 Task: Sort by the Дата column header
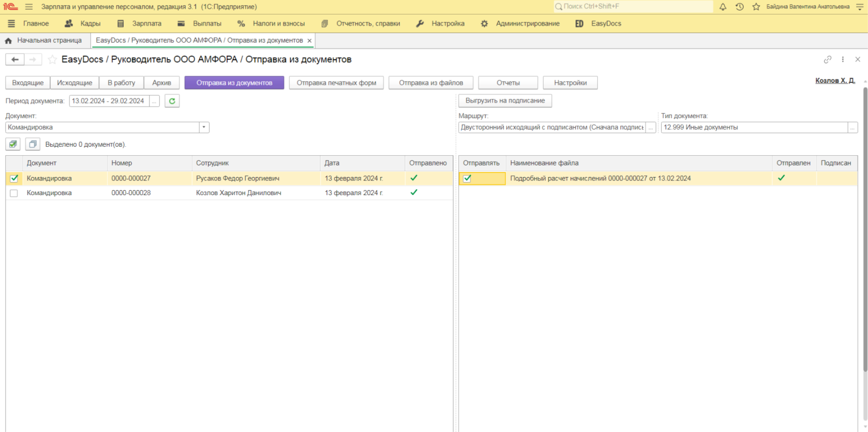363,163
